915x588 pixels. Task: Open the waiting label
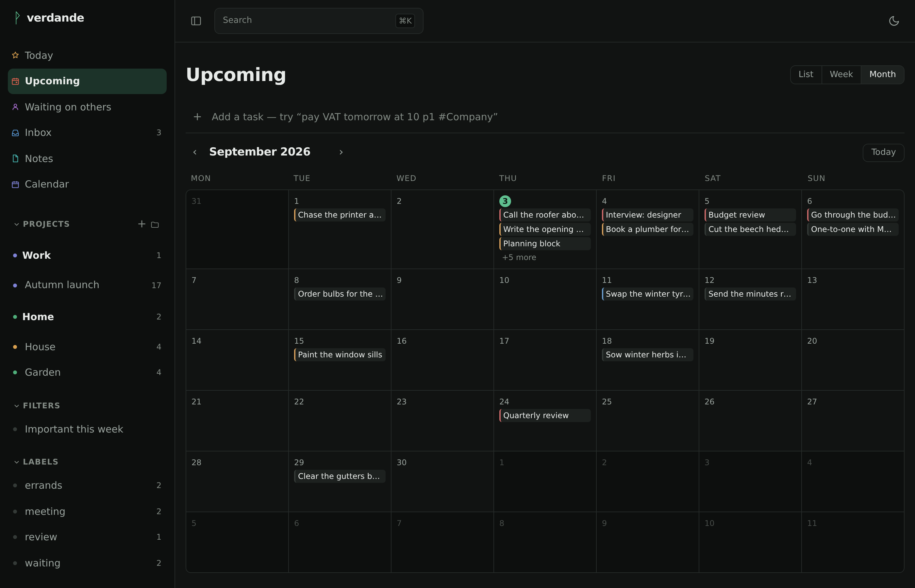point(87,563)
